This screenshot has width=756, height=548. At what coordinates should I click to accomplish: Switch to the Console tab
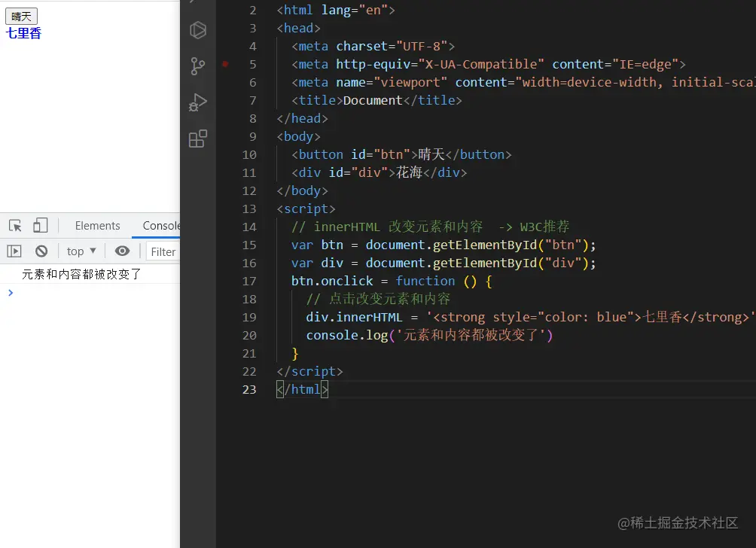[x=161, y=226]
